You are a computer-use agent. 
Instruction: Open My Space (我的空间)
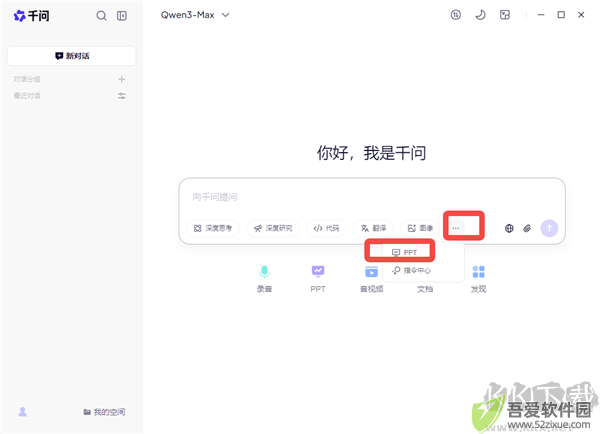pos(104,412)
